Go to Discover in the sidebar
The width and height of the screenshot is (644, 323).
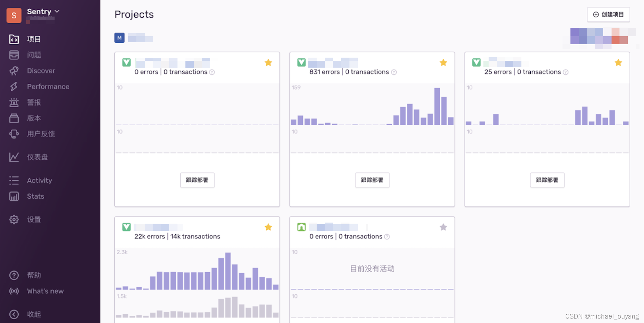click(x=41, y=71)
